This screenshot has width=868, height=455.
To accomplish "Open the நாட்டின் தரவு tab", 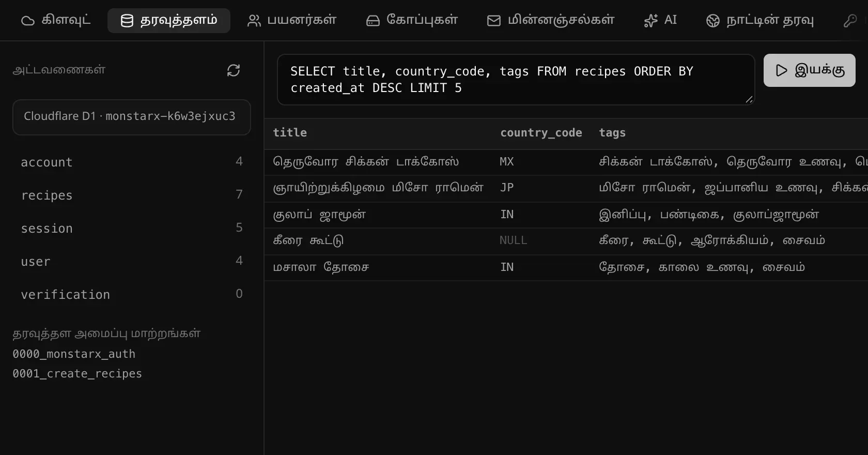I will click(x=760, y=21).
